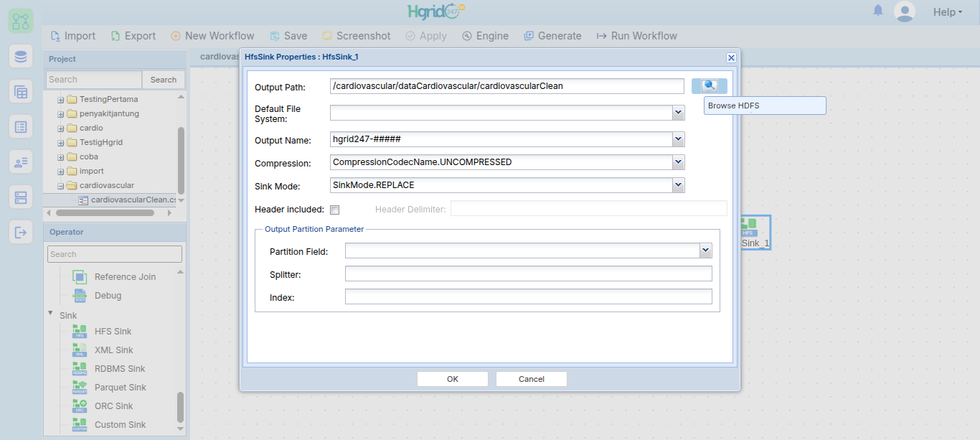Open Browse HDFS magnifier button
Screen dimensions: 980x440
[x=710, y=86]
